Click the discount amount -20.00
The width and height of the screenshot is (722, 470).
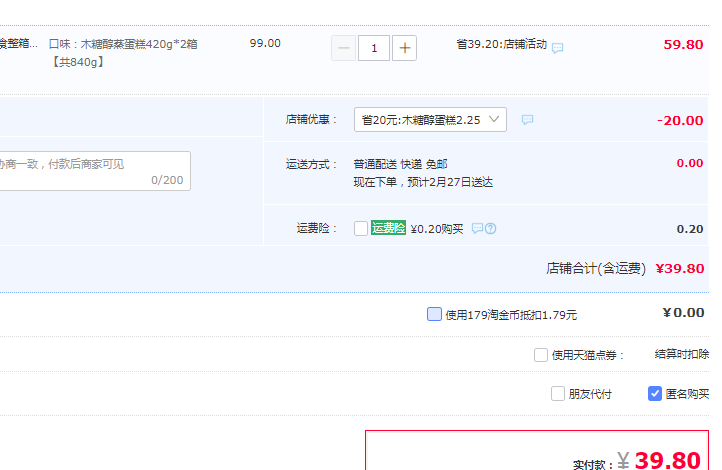pyautogui.click(x=680, y=121)
